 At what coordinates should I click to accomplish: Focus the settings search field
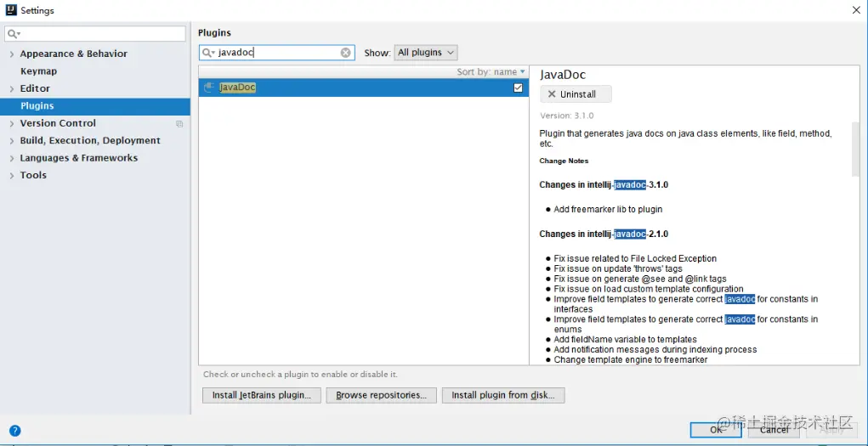coord(95,34)
